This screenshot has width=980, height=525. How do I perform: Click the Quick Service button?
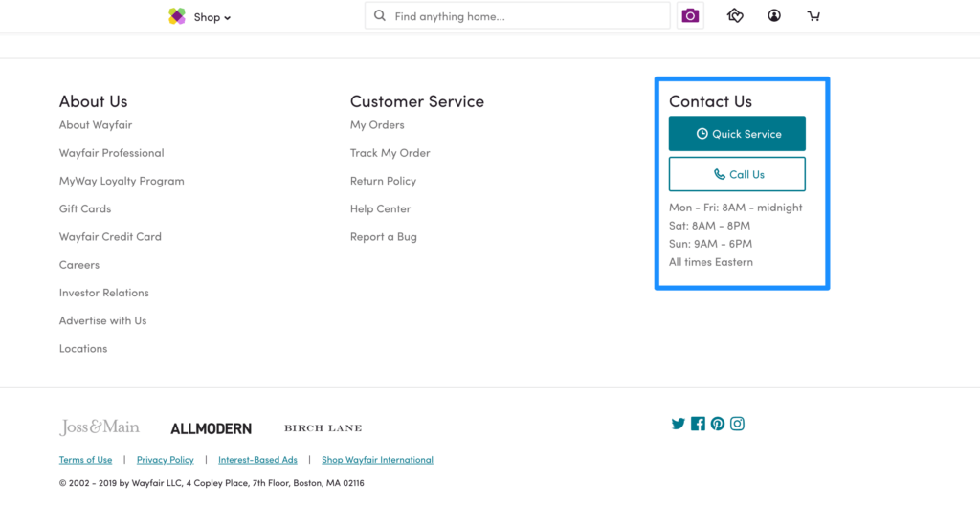pyautogui.click(x=737, y=134)
